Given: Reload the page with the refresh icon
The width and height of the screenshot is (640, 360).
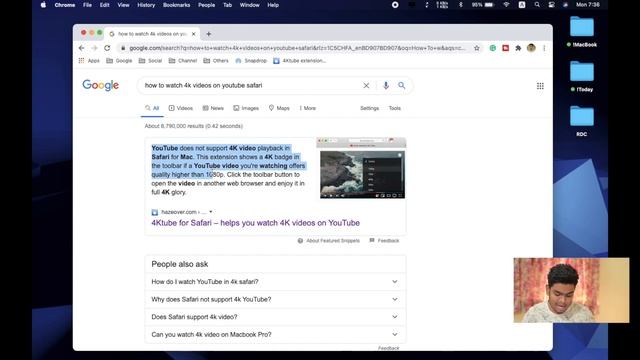Looking at the screenshot, I should click(107, 48).
